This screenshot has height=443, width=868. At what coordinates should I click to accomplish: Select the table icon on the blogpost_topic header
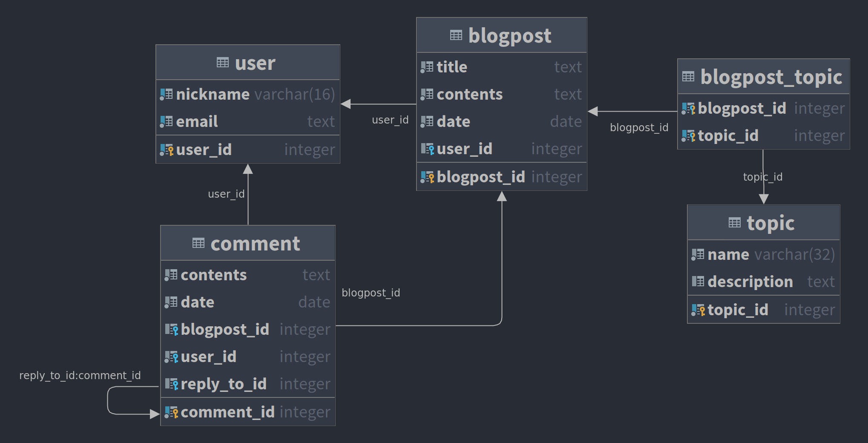click(x=688, y=77)
